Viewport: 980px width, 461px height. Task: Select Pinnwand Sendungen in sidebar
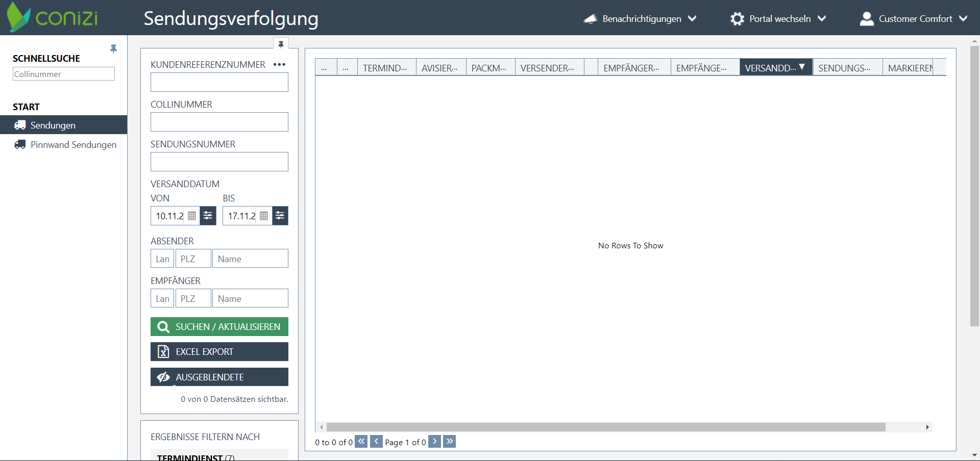tap(73, 145)
